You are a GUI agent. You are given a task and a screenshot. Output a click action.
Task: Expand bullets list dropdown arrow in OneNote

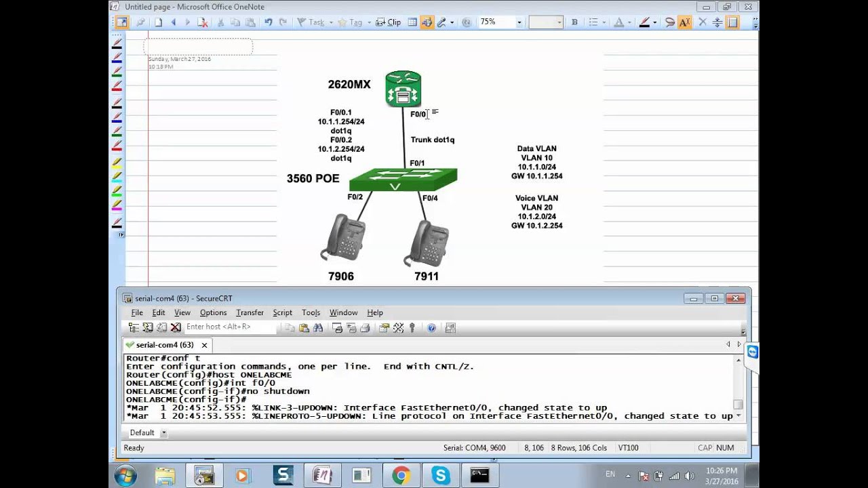tap(604, 22)
